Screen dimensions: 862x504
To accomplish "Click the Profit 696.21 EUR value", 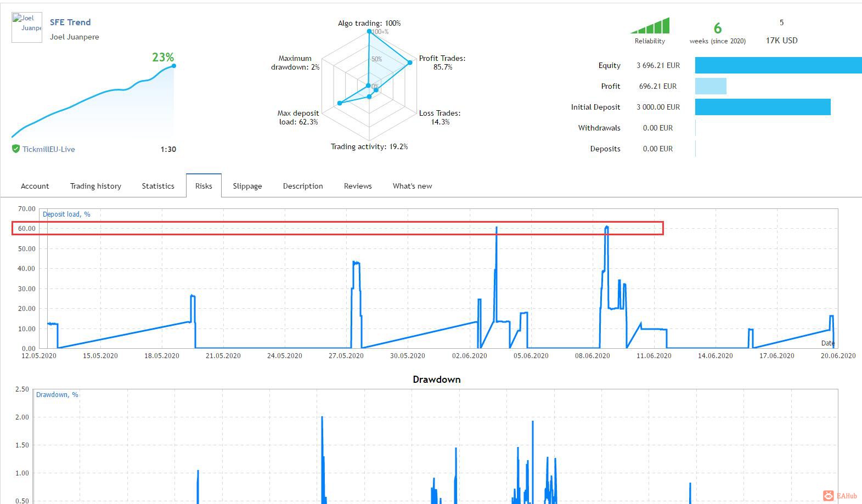I will (658, 86).
